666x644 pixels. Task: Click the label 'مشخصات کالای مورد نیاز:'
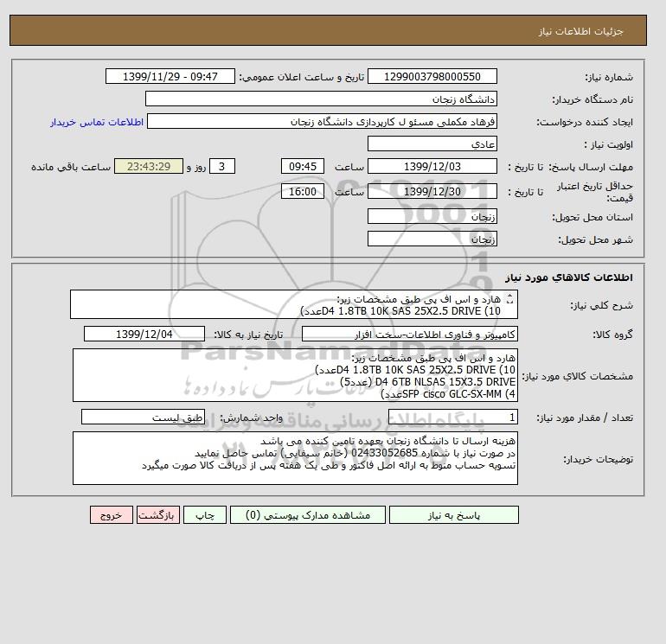[x=577, y=376]
